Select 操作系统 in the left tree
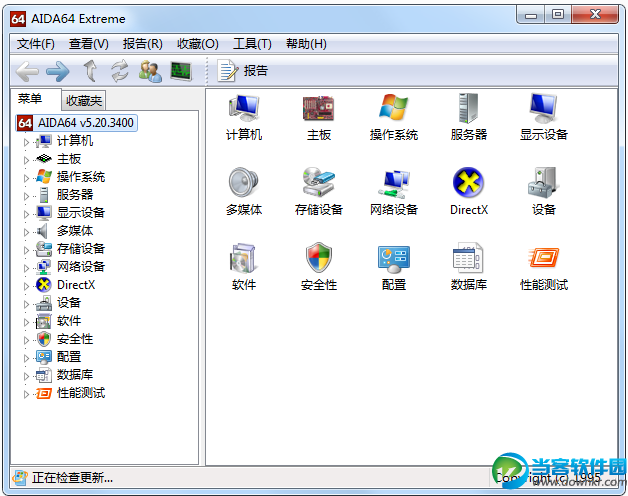The width and height of the screenshot is (628, 496). (x=81, y=177)
